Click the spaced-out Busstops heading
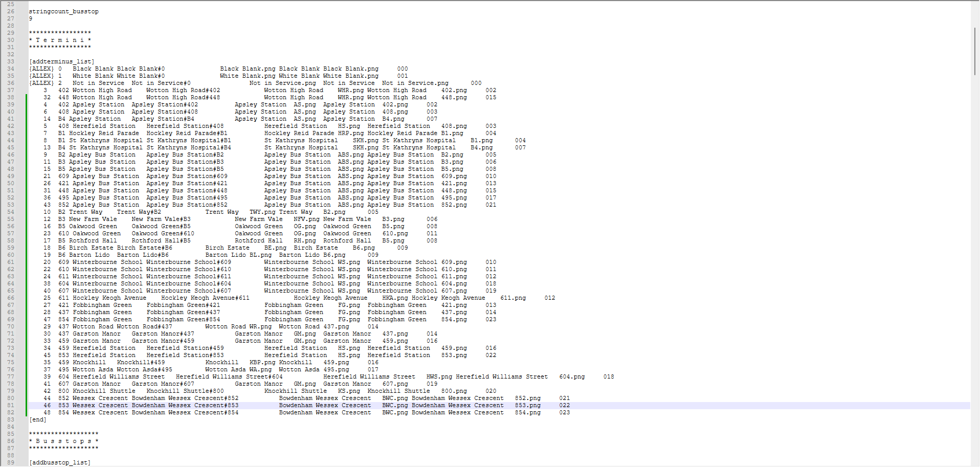 click(63, 441)
